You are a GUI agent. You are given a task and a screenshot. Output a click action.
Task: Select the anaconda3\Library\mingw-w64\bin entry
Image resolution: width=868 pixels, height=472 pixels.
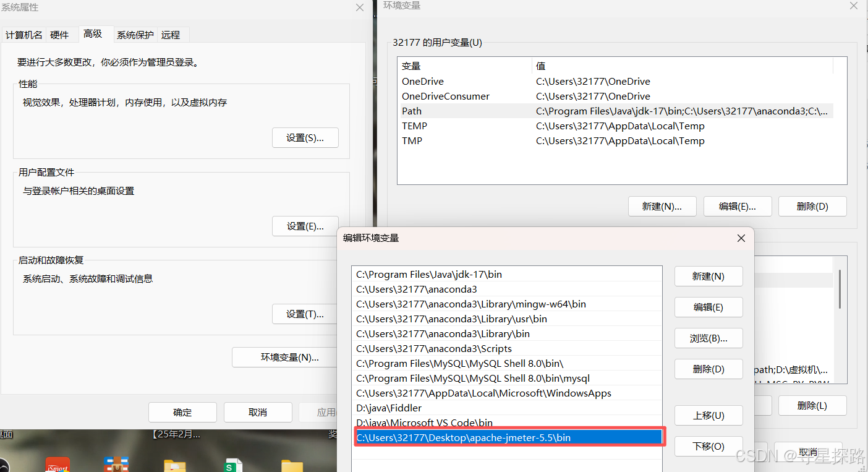(x=507, y=304)
